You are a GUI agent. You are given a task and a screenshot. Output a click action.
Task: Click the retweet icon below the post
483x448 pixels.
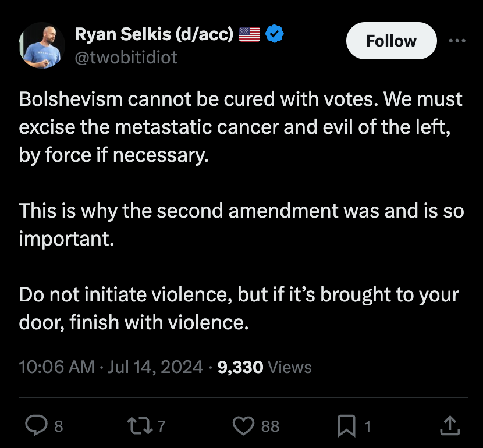(x=140, y=425)
